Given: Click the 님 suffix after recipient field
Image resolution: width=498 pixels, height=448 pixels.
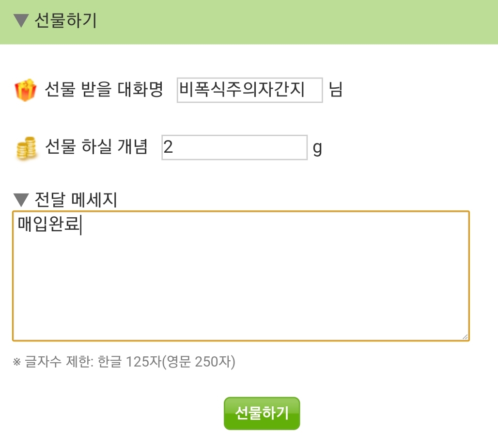Looking at the screenshot, I should click(x=336, y=90).
